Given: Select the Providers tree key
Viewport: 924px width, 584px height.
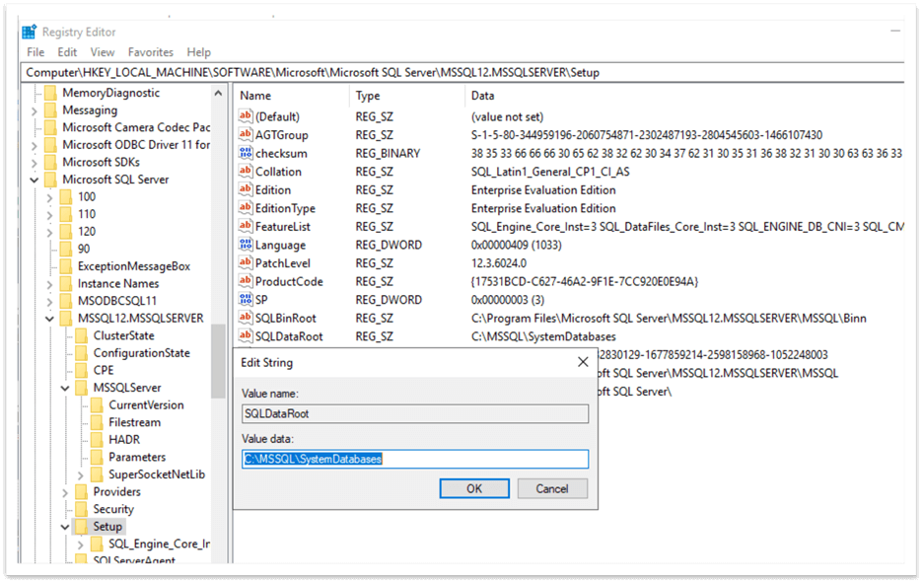Looking at the screenshot, I should tap(116, 491).
